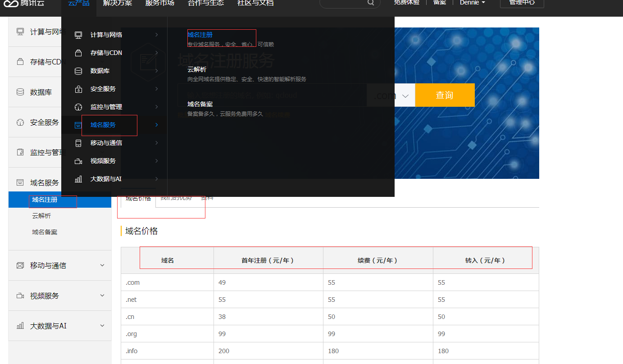The height and width of the screenshot is (364, 623).
Task: Expand 存储与CDN arrow in dark dropdown menu
Action: [156, 53]
